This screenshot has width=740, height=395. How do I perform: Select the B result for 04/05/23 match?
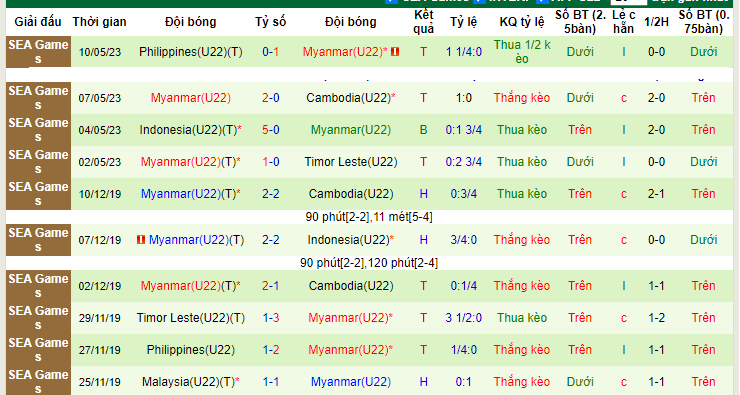423,130
